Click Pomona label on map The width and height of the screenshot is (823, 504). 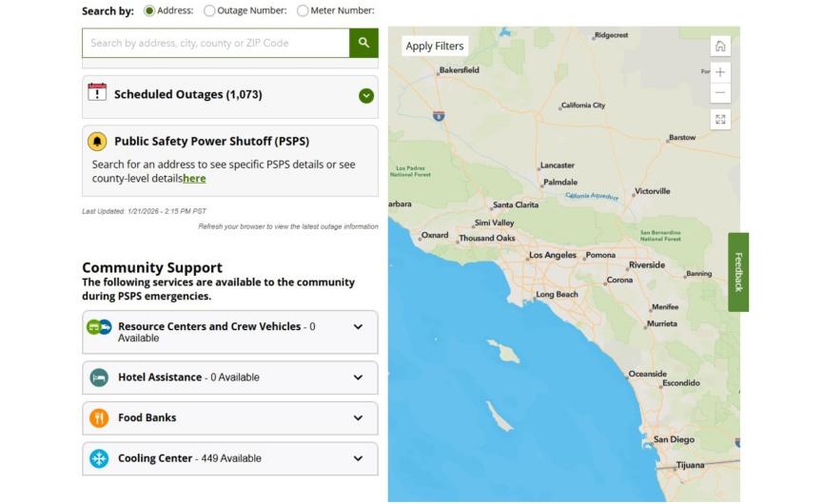click(600, 255)
